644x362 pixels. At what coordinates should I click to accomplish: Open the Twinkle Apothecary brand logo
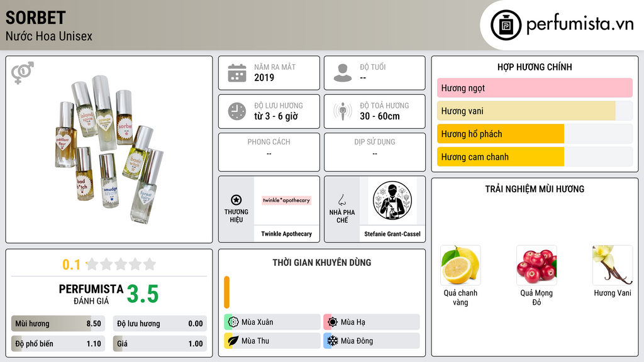(287, 200)
